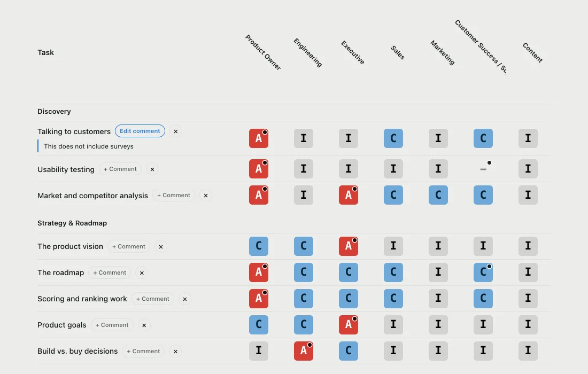Change Product Owner cell for Usability testing
This screenshot has height=374, width=588.
(259, 169)
